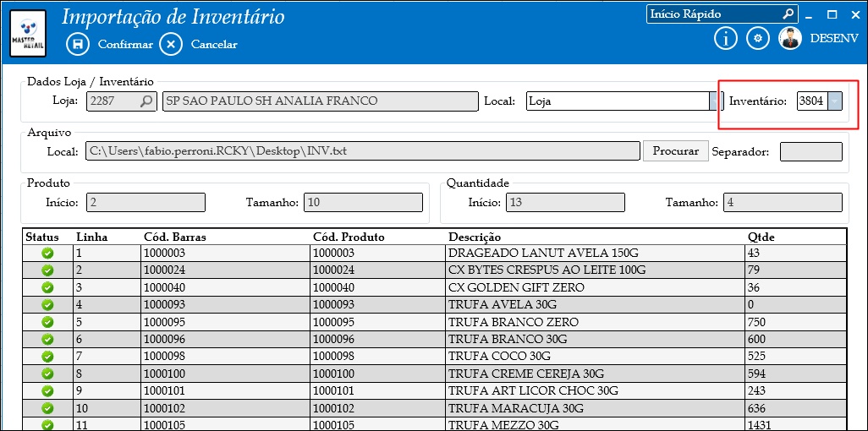This screenshot has width=868, height=431.
Task: Click the Procurar button
Action: [x=675, y=151]
